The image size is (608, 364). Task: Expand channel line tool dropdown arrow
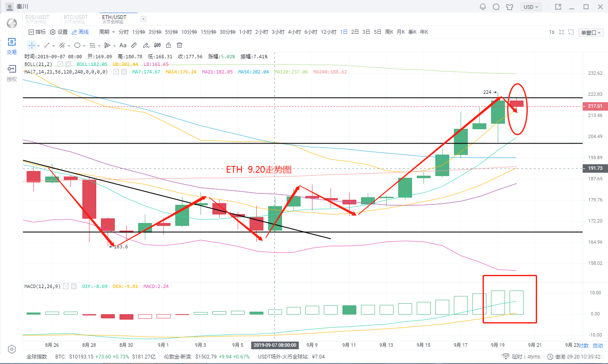(69, 46)
